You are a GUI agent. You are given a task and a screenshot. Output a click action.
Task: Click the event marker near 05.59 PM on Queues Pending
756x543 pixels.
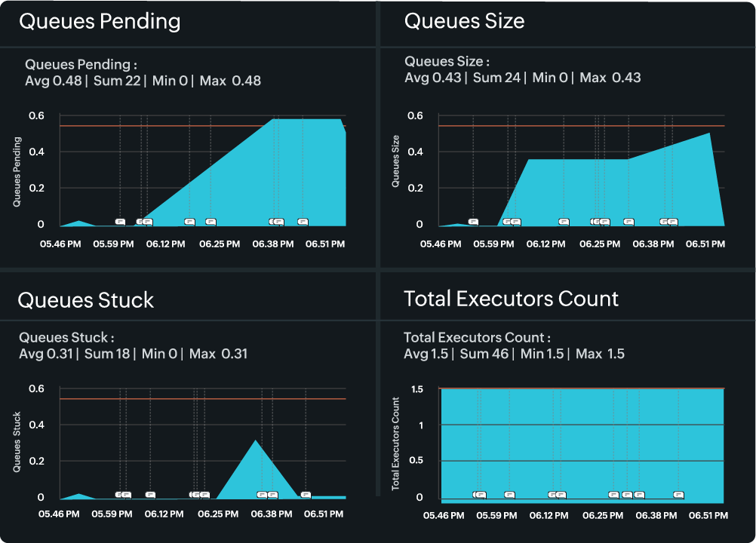[x=119, y=221]
